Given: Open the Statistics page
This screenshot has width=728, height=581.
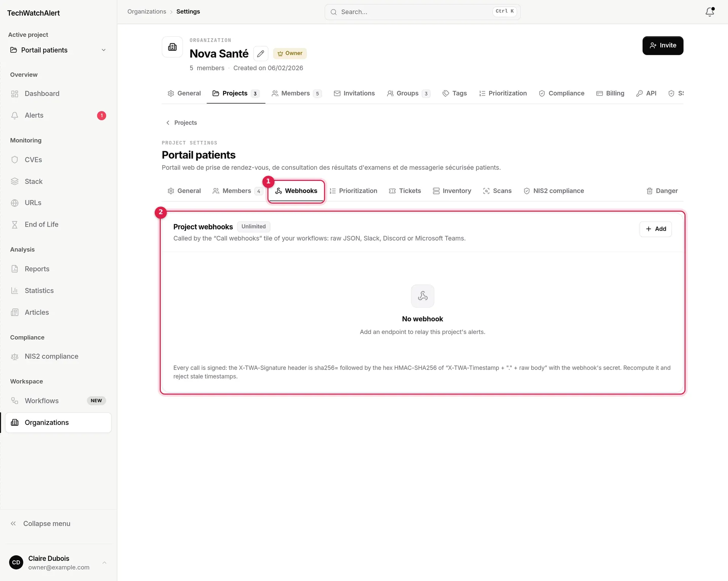Looking at the screenshot, I should point(58,291).
